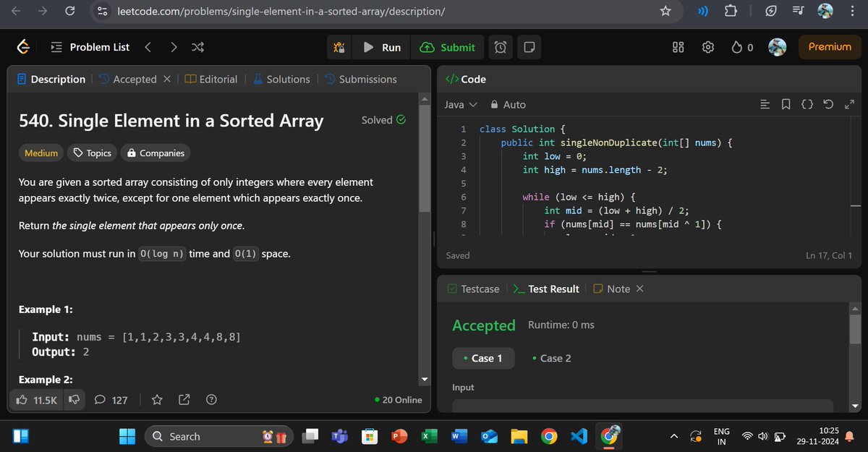
Task: Open the Problem List panel
Action: pos(90,47)
